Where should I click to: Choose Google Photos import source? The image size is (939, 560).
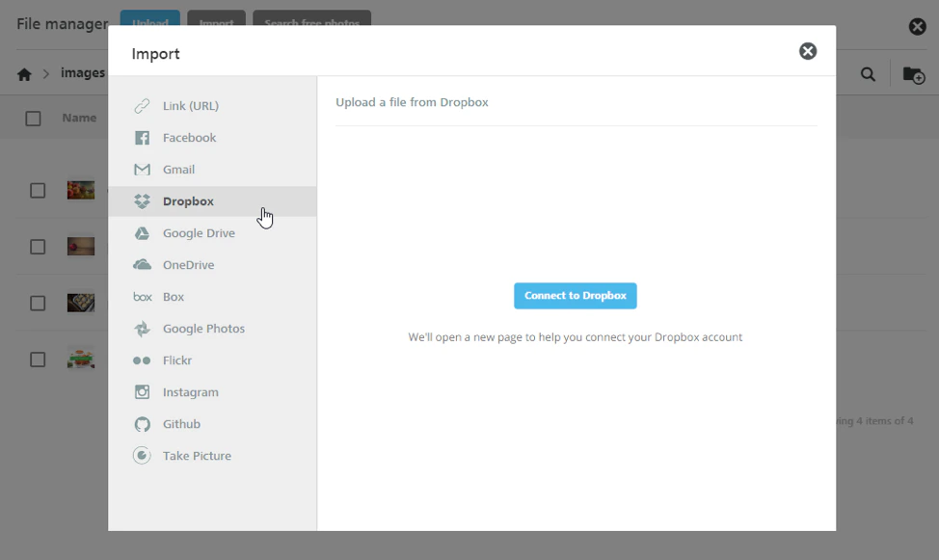pyautogui.click(x=212, y=329)
